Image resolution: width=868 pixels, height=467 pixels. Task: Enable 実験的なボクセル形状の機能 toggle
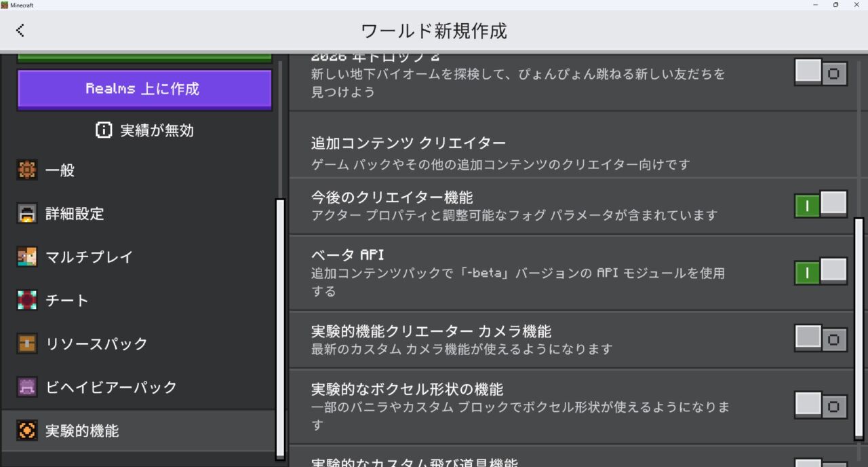point(821,405)
